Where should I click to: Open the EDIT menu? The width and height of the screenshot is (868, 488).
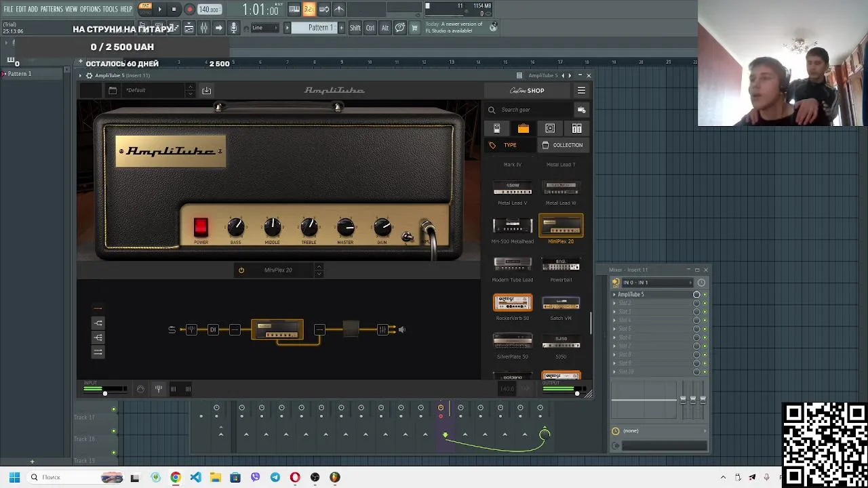click(21, 9)
